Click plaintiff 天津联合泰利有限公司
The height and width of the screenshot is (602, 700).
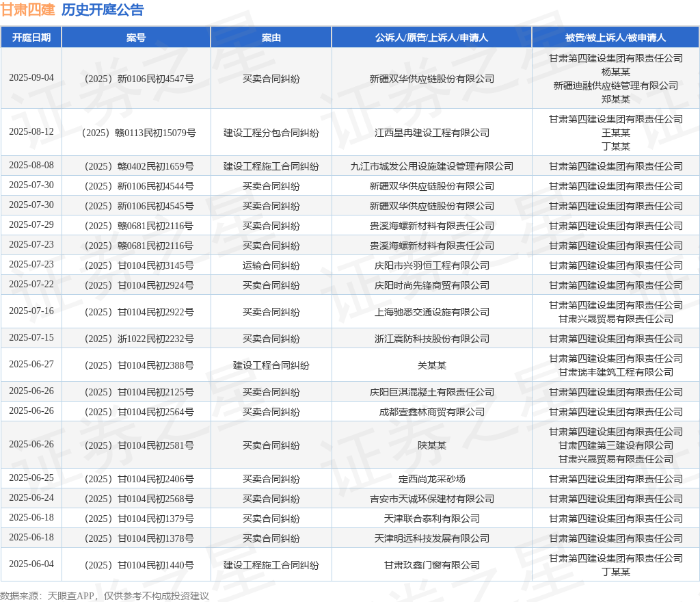click(x=432, y=519)
